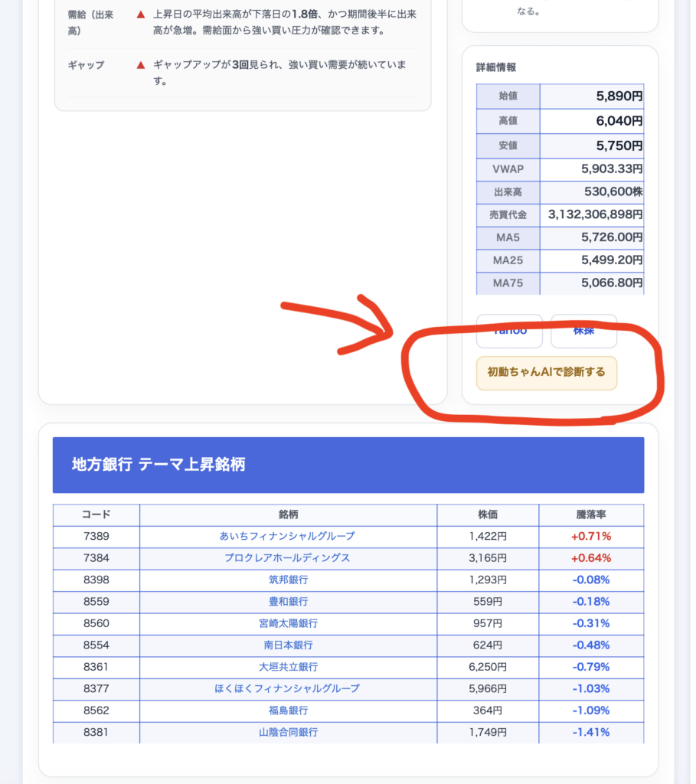Select the 福島銀行 link
This screenshot has height=784, width=696.
point(288,710)
